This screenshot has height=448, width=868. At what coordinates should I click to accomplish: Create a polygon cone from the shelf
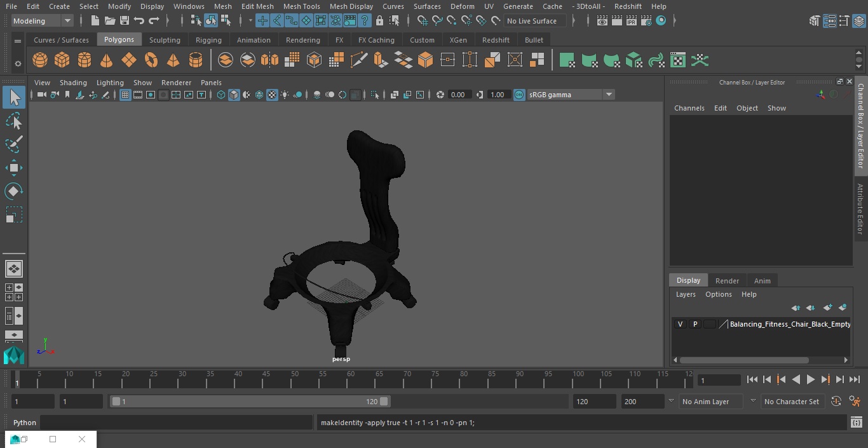[107, 60]
